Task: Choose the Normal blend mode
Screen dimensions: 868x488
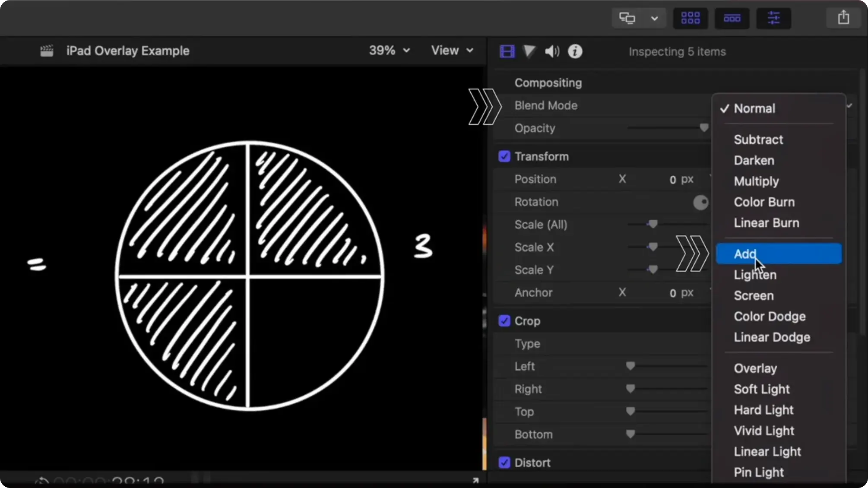Action: pyautogui.click(x=779, y=108)
